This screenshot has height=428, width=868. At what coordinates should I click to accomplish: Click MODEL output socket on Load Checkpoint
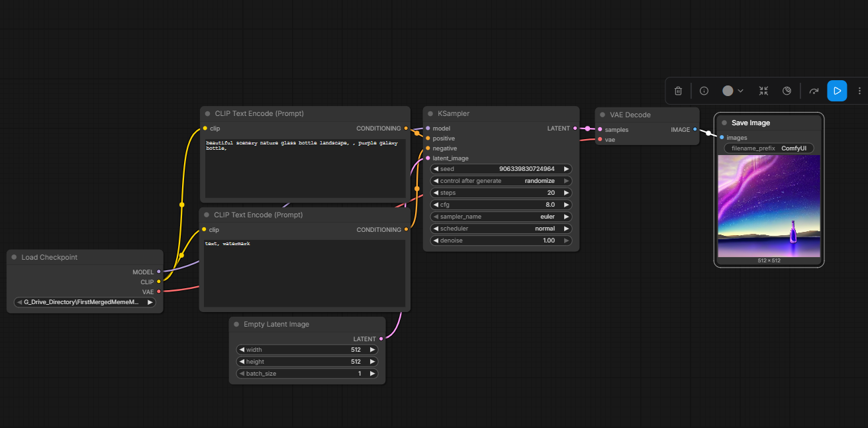click(159, 272)
